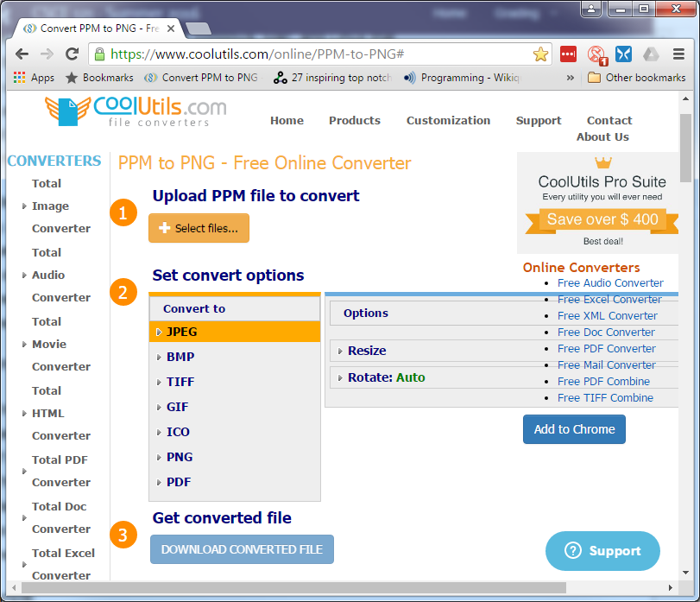Viewport: 700px width, 602px height.
Task: Open the Free XML Converter link
Action: click(607, 316)
